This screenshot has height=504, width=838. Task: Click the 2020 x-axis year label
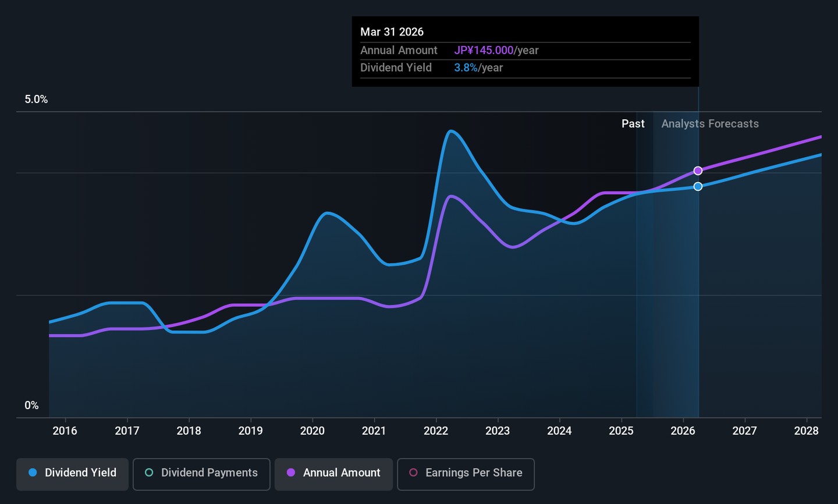click(313, 431)
